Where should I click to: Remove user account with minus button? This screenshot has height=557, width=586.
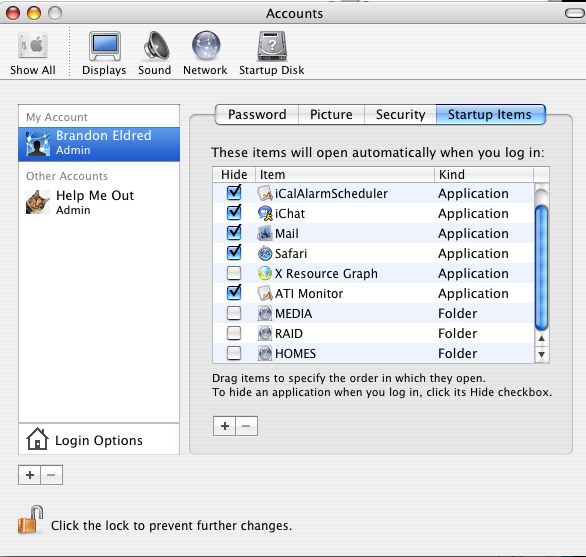(x=51, y=475)
